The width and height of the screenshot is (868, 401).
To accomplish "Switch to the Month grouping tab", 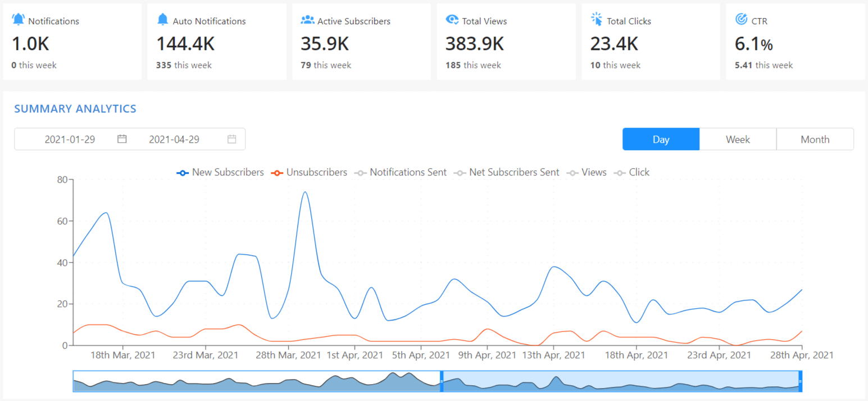I will tap(815, 139).
